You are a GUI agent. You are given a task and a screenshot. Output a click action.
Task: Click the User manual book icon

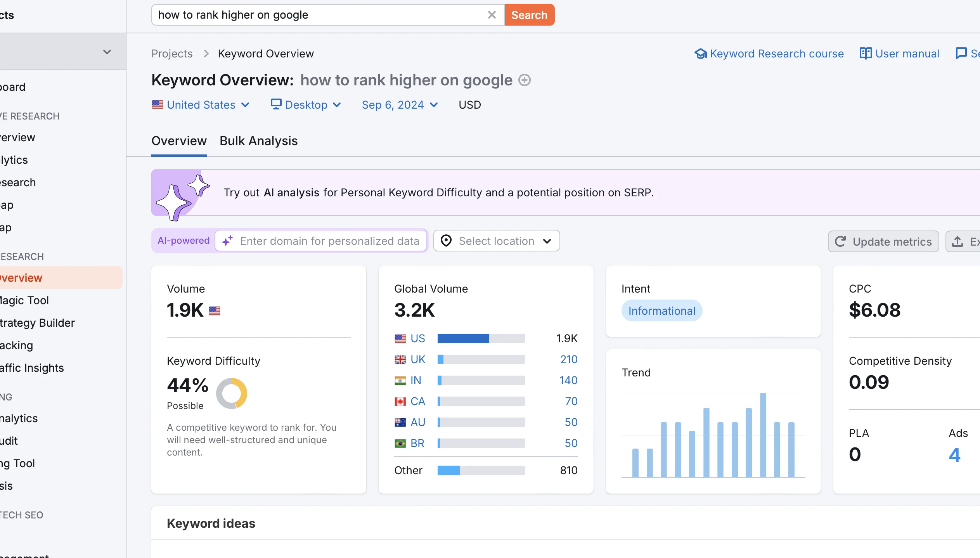[x=866, y=53]
